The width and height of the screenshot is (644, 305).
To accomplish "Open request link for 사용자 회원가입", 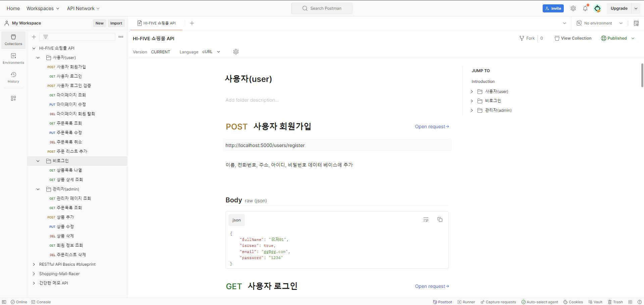I will tap(432, 126).
